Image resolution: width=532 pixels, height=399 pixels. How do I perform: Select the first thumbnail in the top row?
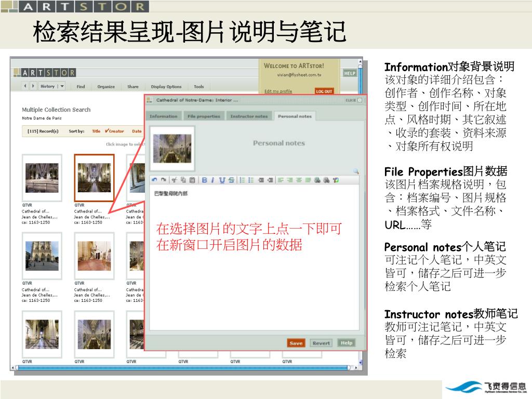42,178
